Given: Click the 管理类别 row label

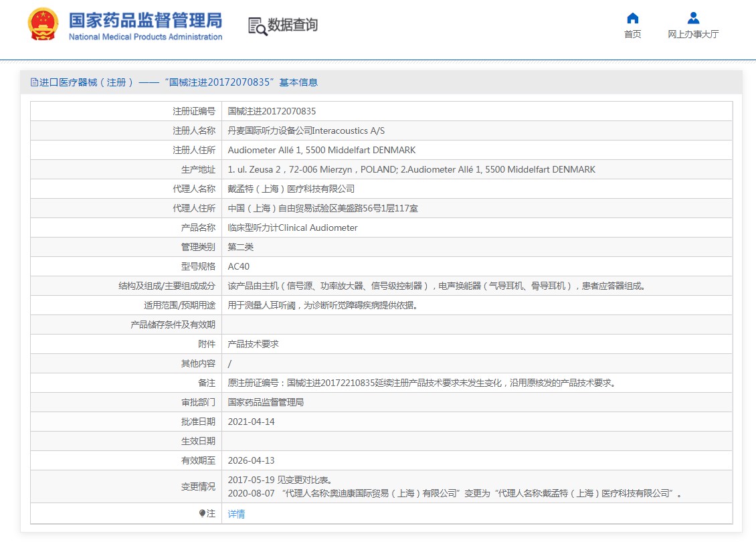Looking at the screenshot, I should [x=198, y=247].
